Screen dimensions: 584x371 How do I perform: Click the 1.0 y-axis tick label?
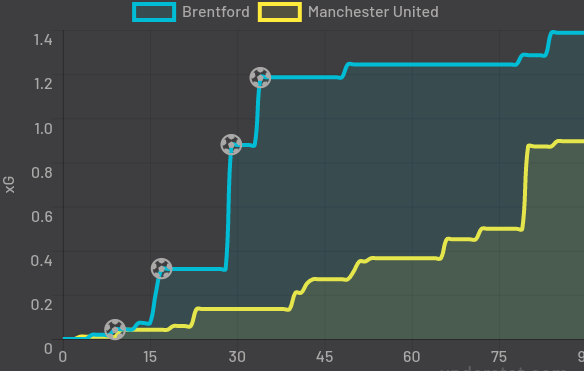pyautogui.click(x=43, y=129)
